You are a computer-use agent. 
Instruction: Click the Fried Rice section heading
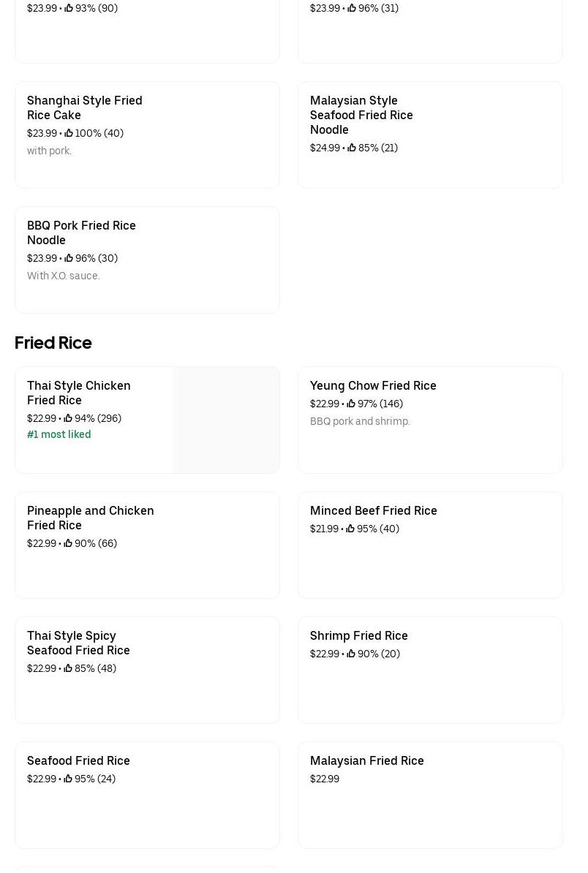pyautogui.click(x=53, y=343)
